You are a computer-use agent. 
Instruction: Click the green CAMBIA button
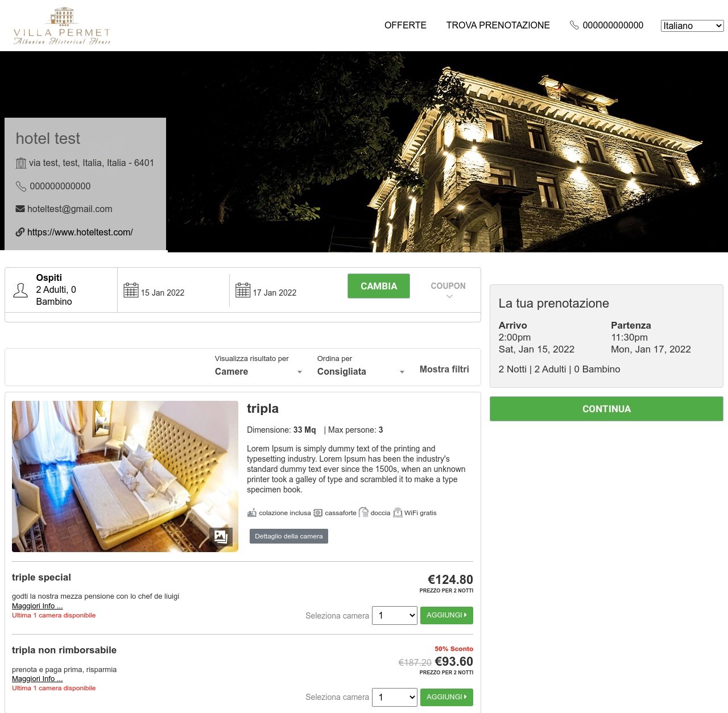point(379,286)
